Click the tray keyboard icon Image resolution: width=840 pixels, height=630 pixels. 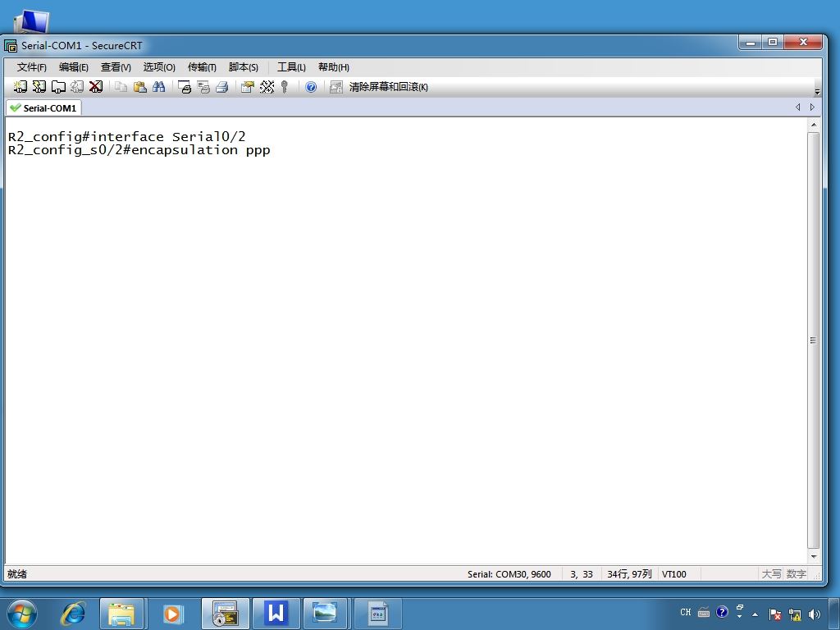(704, 613)
